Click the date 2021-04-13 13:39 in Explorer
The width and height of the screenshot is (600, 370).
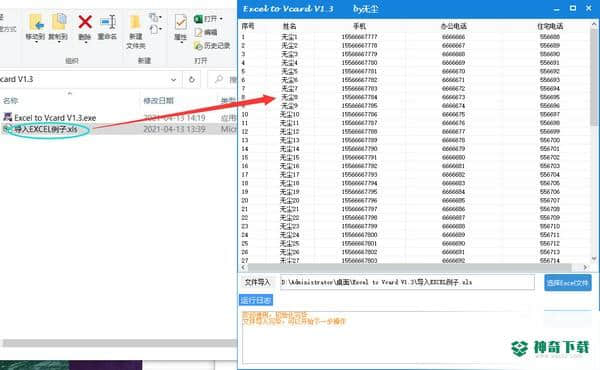174,129
